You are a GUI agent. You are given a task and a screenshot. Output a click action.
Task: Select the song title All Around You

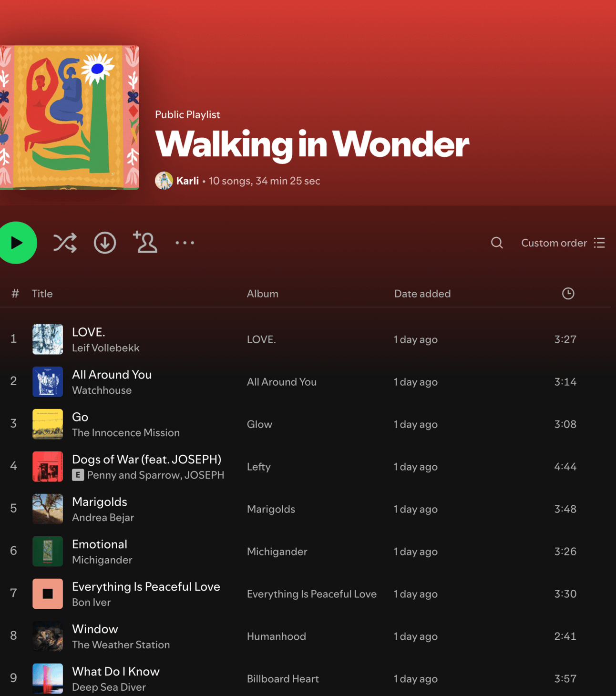(112, 375)
